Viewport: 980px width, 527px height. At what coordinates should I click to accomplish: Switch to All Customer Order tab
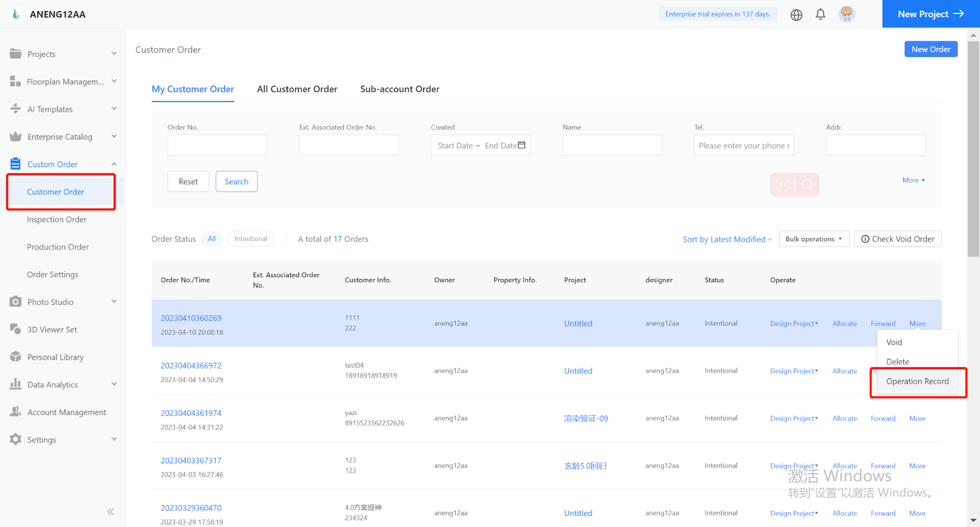(297, 89)
